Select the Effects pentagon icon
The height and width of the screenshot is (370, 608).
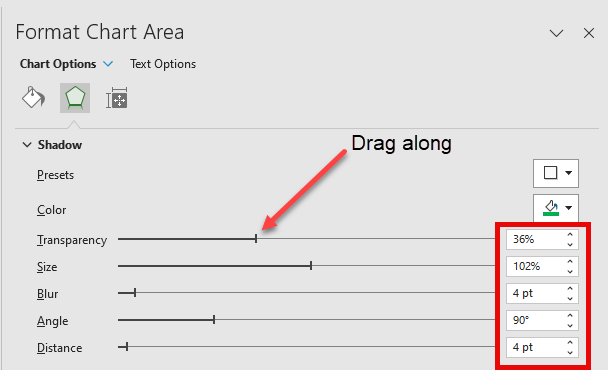coord(75,98)
